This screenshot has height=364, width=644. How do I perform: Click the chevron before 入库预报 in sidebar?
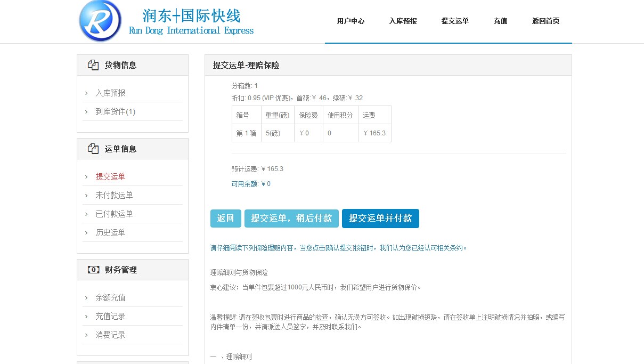coord(86,93)
